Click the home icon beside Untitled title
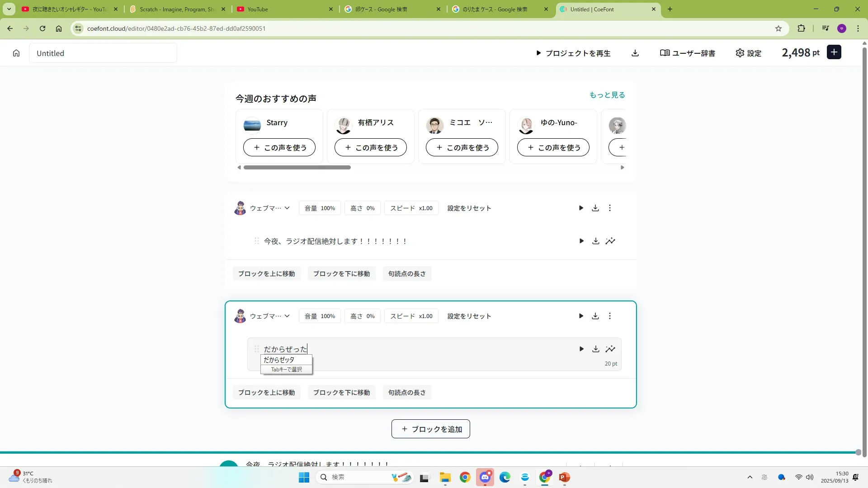The width and height of the screenshot is (868, 488). [x=16, y=53]
